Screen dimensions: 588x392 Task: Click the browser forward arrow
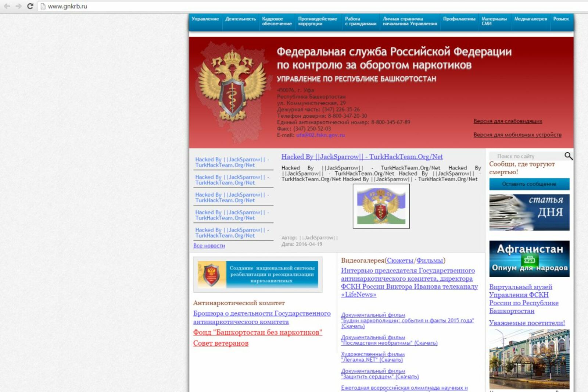tap(18, 6)
